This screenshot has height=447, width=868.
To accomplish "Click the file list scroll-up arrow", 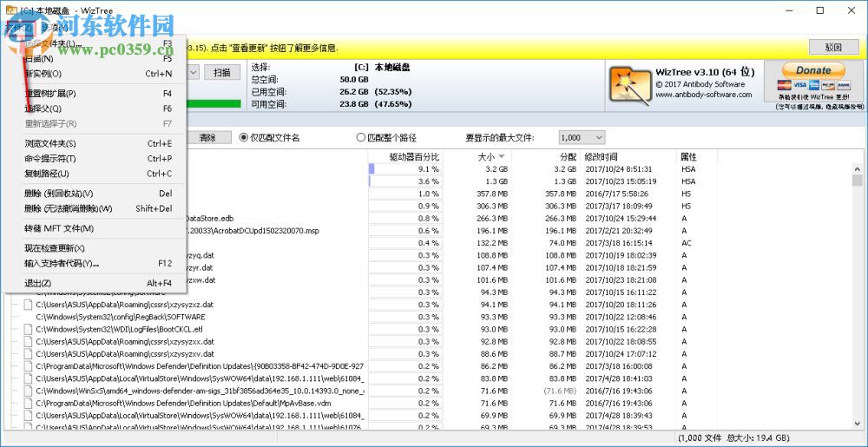I will tap(858, 168).
